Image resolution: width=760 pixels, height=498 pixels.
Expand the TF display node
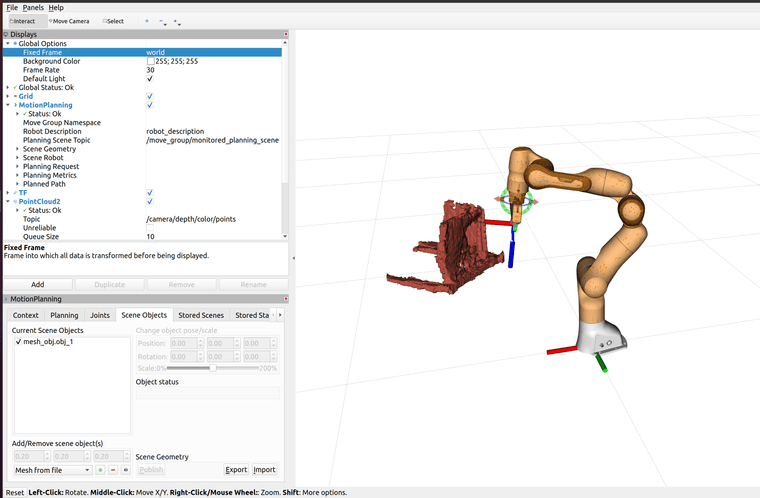[x=8, y=193]
